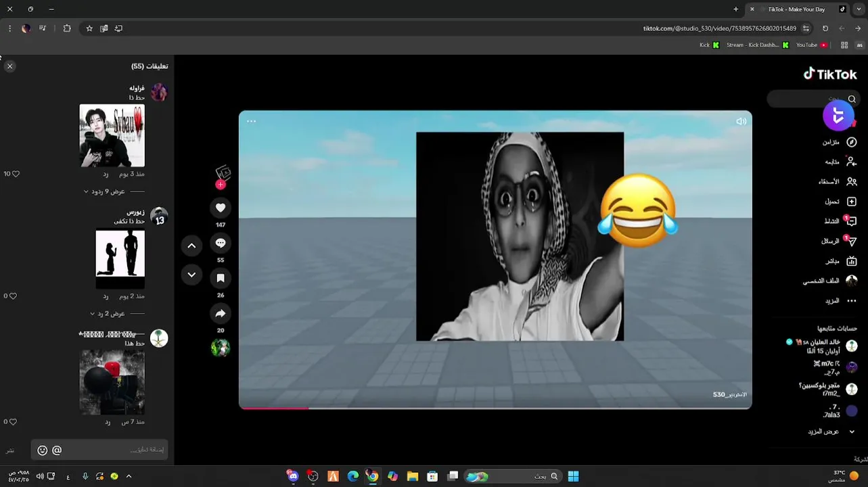The width and height of the screenshot is (868, 487).
Task: Open File Explorer from the taskbar
Action: (413, 476)
